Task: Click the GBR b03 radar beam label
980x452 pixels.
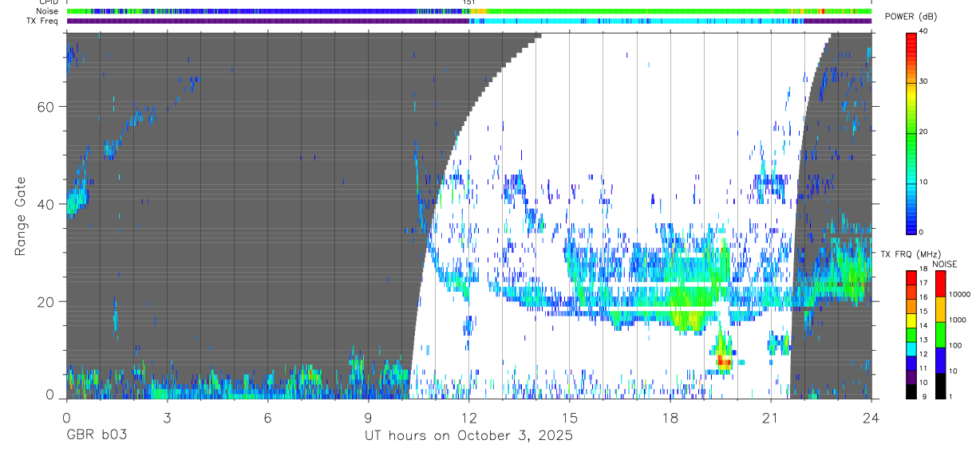Action: coord(96,436)
